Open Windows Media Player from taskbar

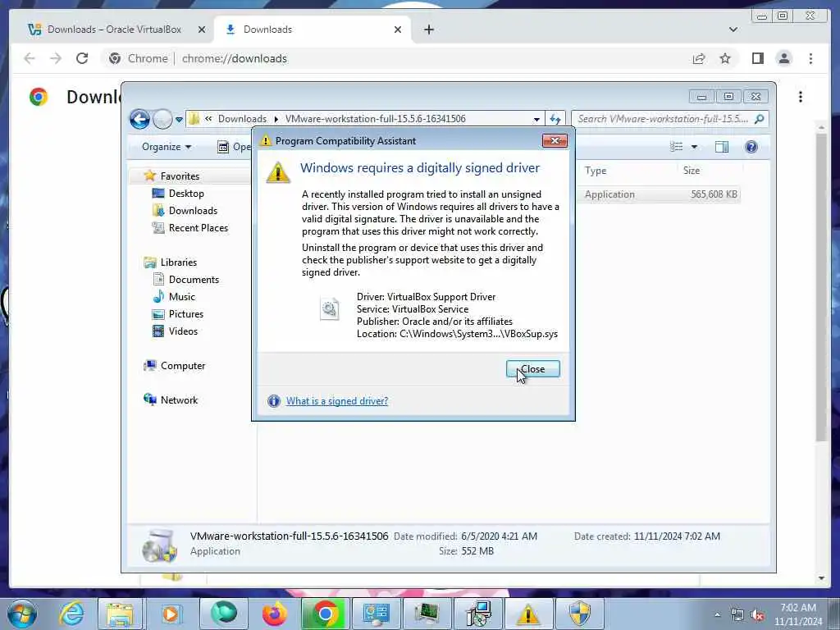171,614
